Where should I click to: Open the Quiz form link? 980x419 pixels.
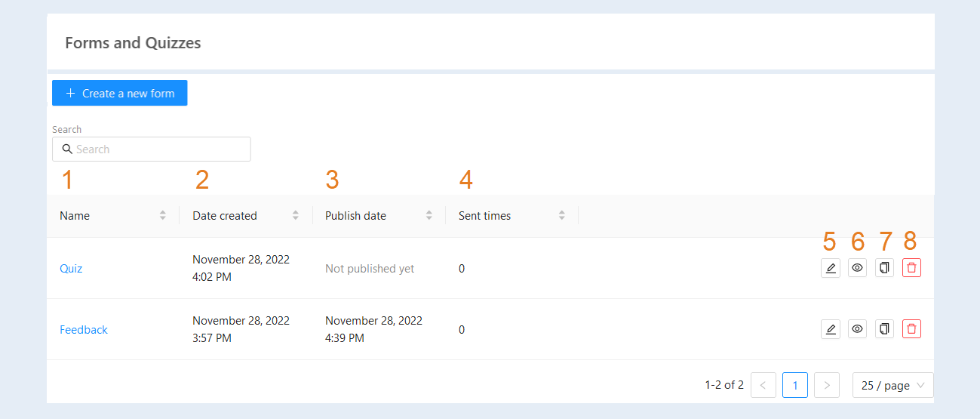[x=71, y=268]
